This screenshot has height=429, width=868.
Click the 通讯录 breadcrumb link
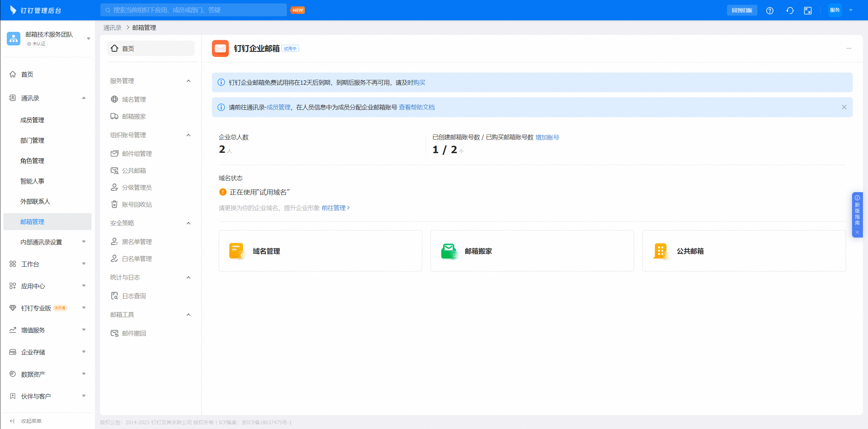[112, 28]
